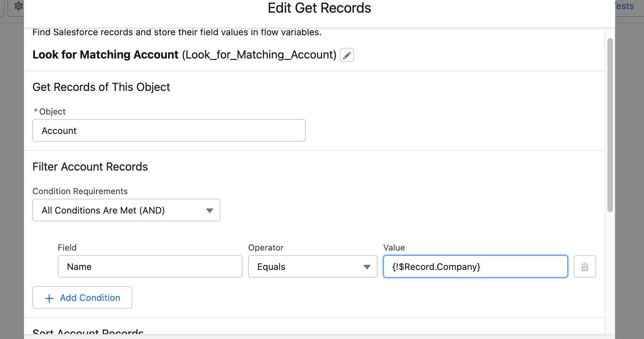Click the pencil icon to edit the label
Viewport: 644px width, 339px height.
click(347, 55)
